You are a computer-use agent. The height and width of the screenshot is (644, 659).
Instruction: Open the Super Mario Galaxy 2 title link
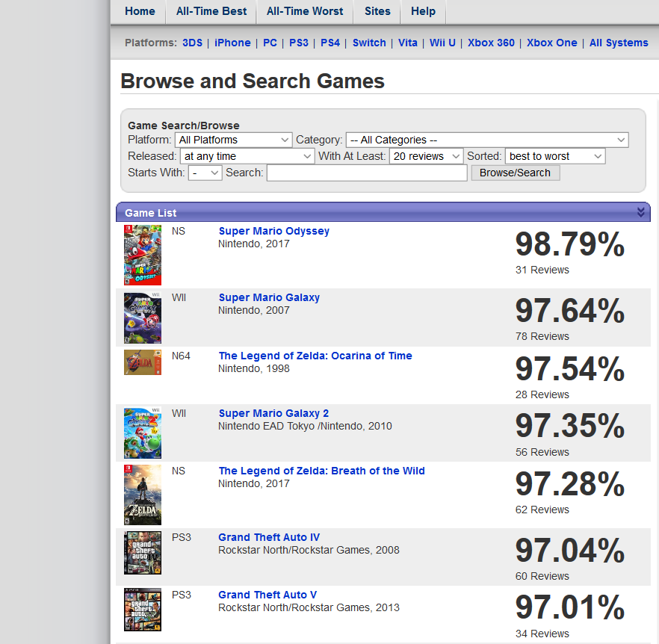coord(273,413)
